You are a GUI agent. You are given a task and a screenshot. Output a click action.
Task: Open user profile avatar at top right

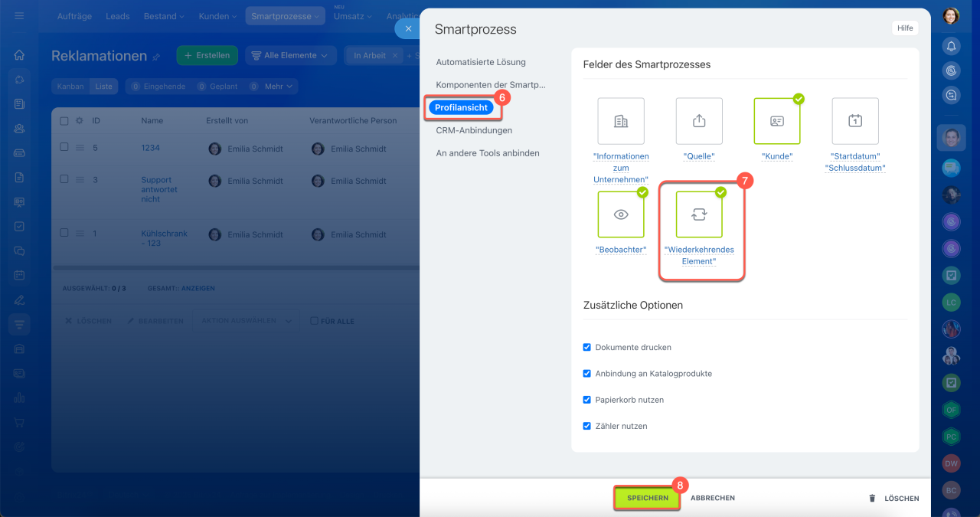(x=951, y=15)
